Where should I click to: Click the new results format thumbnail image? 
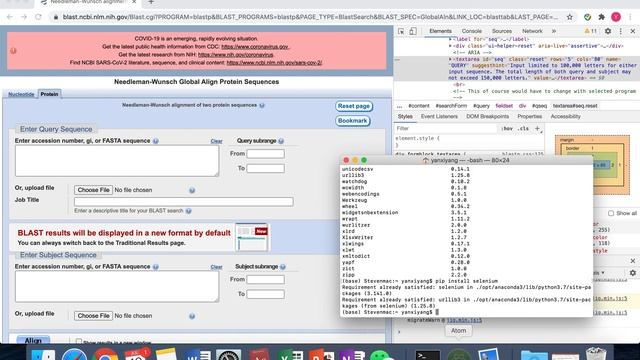(252, 237)
